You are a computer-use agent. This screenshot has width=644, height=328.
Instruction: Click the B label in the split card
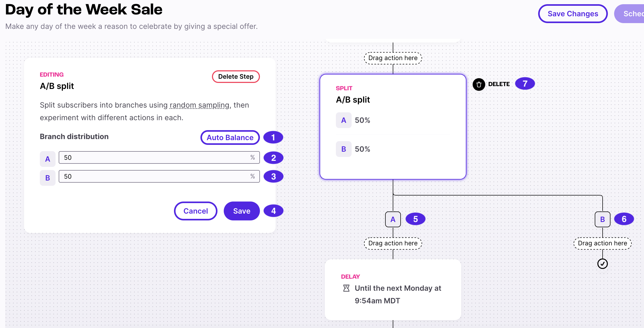[x=343, y=149]
